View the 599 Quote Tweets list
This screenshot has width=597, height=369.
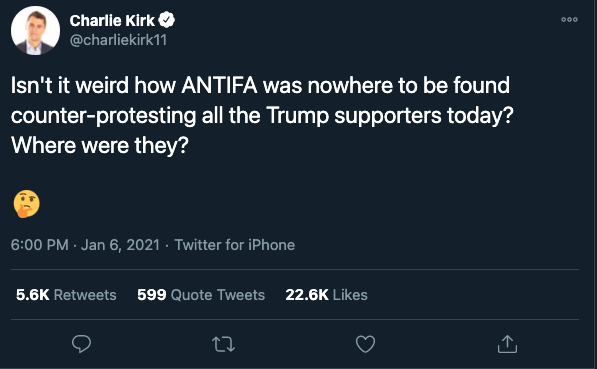point(201,295)
